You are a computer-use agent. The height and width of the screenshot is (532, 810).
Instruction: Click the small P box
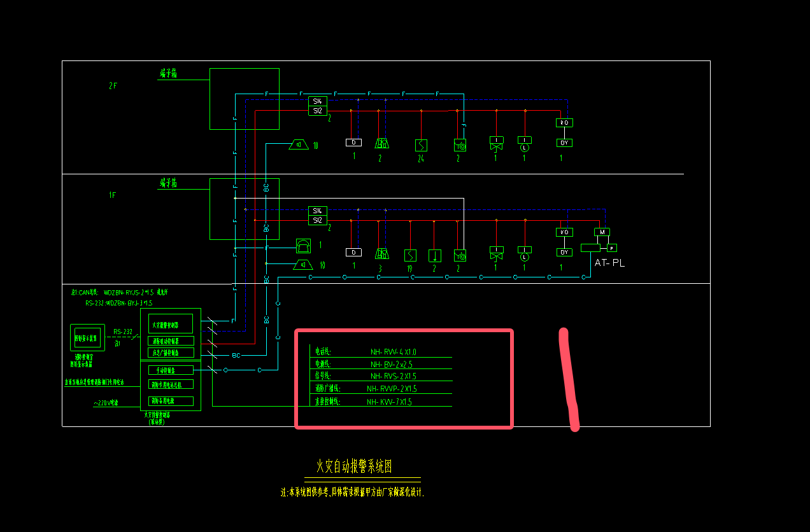click(612, 248)
